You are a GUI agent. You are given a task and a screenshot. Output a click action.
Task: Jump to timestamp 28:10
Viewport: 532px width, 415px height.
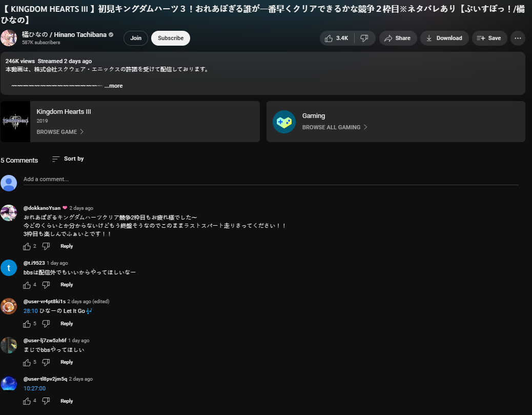(31, 311)
